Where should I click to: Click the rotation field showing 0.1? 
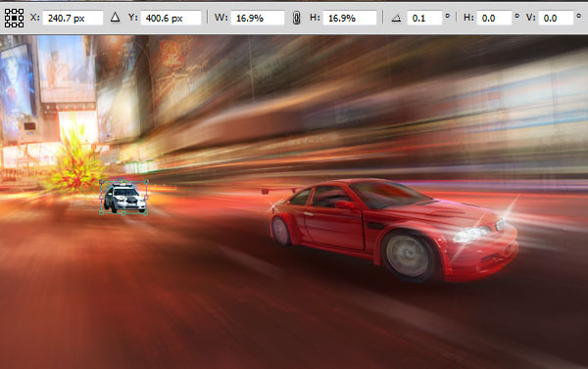click(x=424, y=18)
